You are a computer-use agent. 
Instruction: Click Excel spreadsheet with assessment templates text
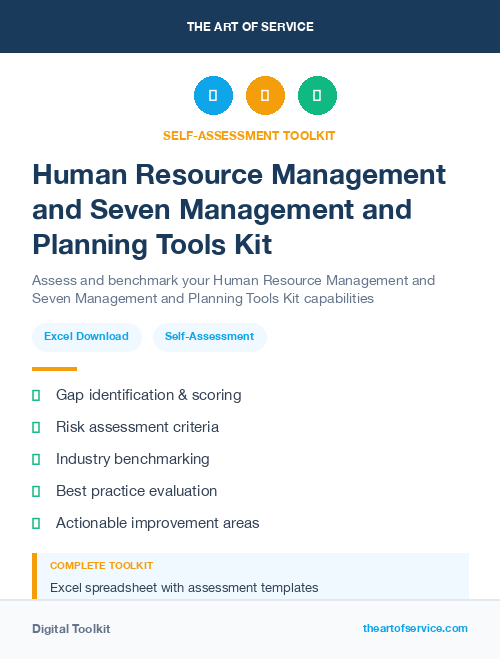pos(184,588)
